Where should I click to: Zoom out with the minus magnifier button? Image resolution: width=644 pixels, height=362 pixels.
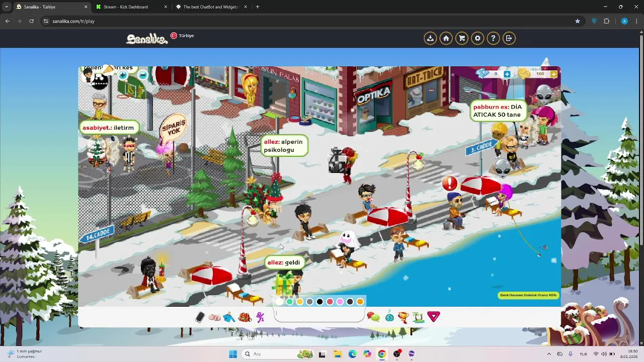click(143, 75)
